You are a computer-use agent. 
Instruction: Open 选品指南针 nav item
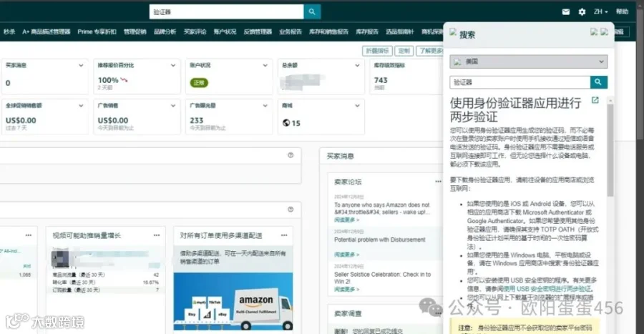[399, 31]
